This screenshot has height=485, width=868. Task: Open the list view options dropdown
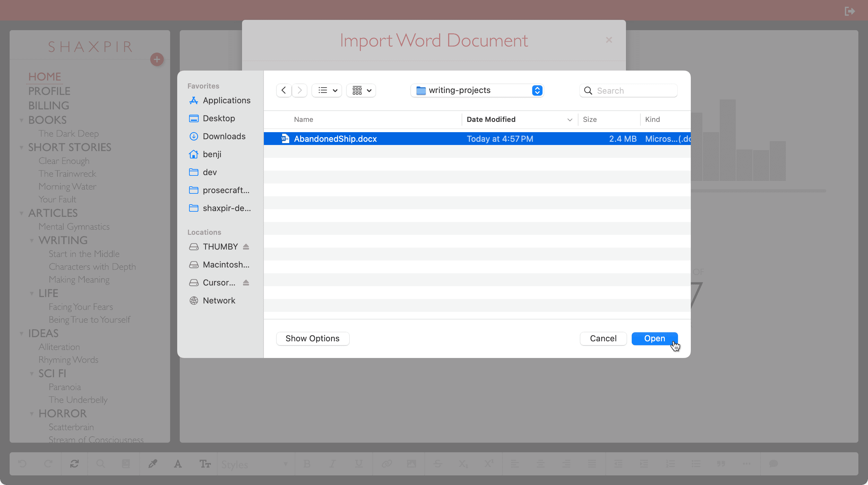[327, 90]
